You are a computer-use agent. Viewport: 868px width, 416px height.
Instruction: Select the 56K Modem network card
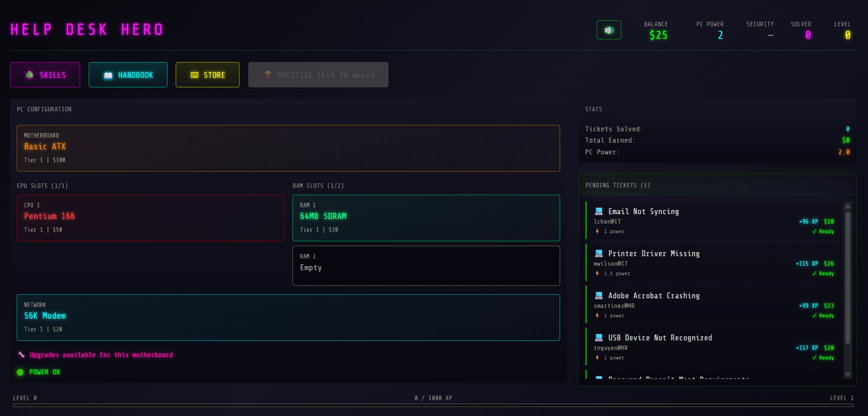click(288, 317)
